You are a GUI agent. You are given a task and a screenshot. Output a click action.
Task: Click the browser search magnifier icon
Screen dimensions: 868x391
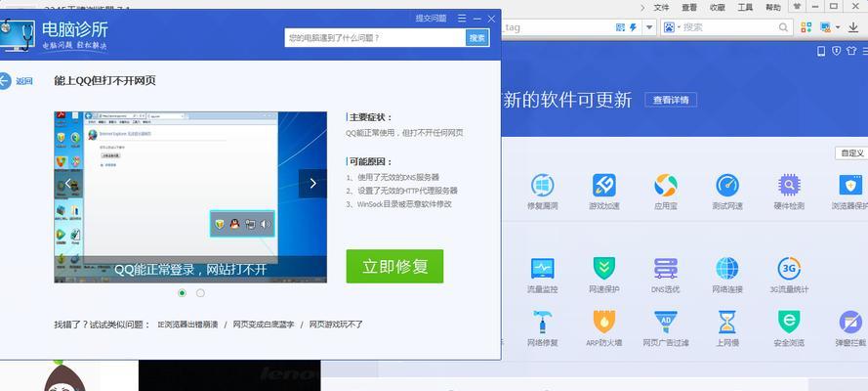click(x=783, y=27)
